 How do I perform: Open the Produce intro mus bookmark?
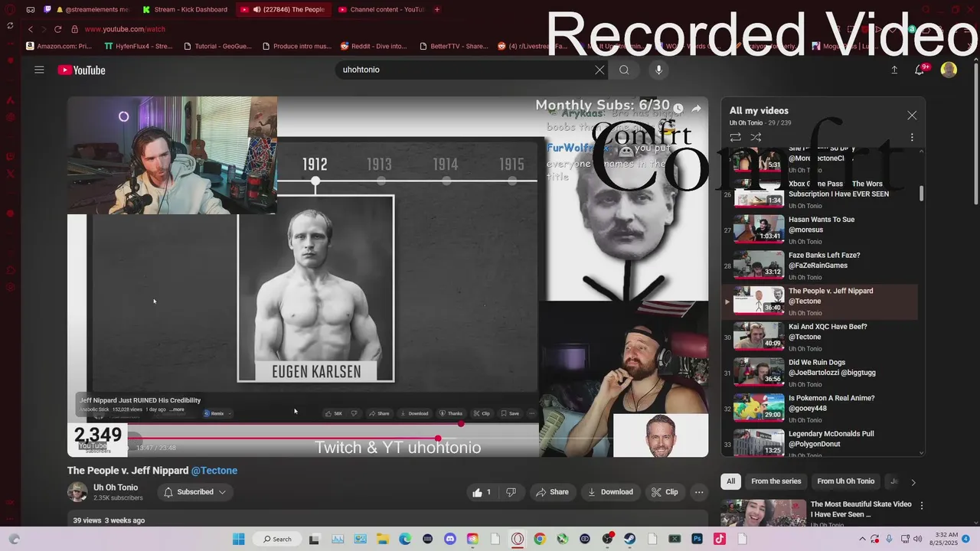pyautogui.click(x=297, y=46)
